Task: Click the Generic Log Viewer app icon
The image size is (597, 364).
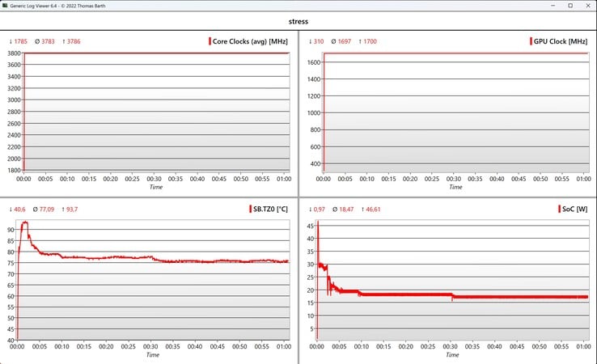Action: (5, 6)
